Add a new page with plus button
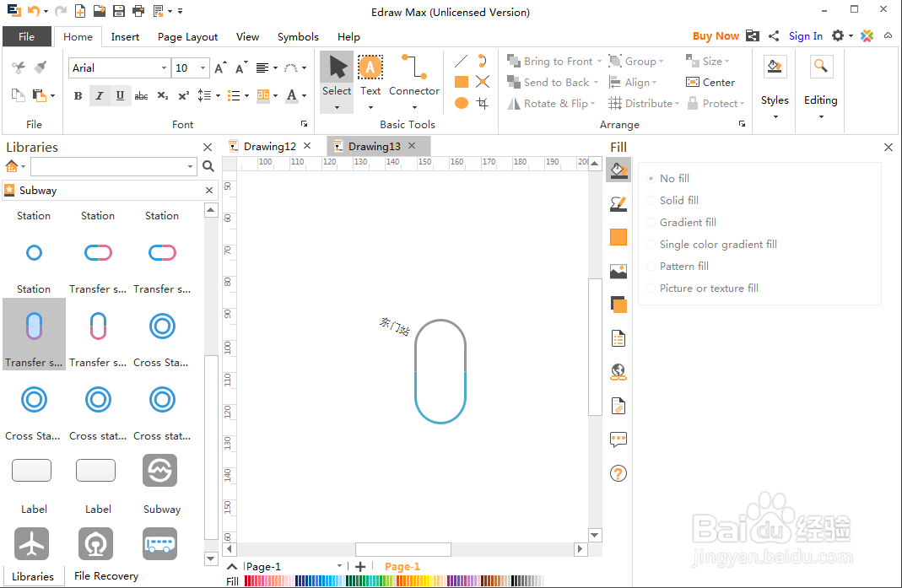Viewport: 902px width, 588px height. tap(360, 567)
